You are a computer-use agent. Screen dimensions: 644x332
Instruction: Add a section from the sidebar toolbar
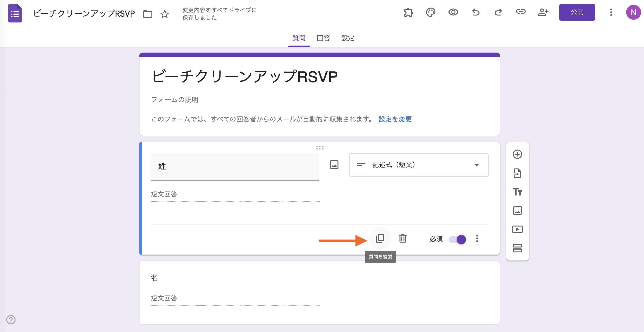click(517, 248)
